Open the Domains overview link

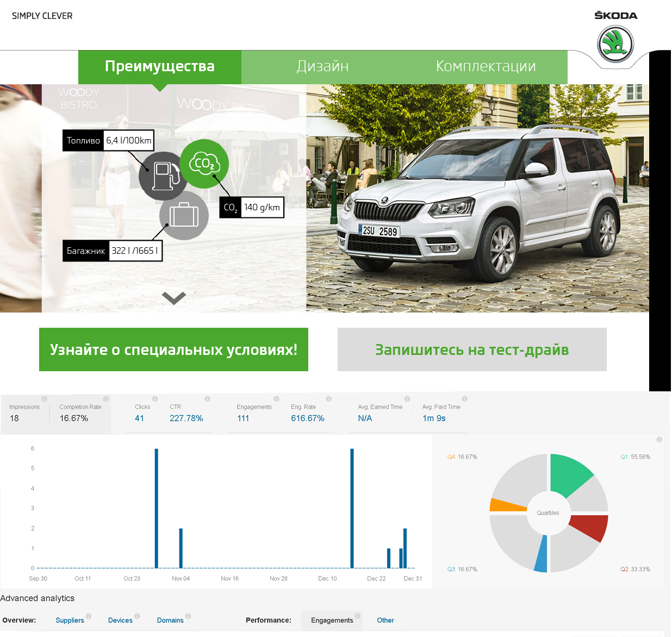point(170,621)
